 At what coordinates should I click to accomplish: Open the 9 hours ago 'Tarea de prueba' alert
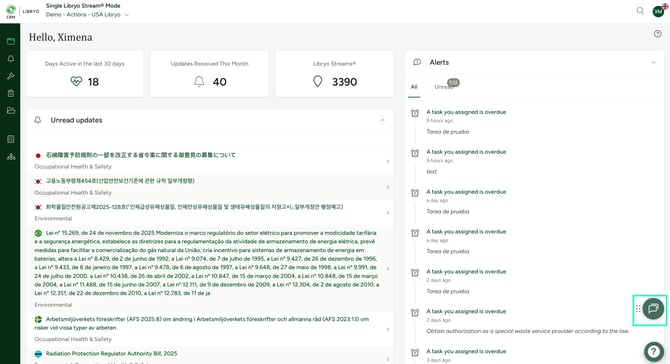pyautogui.click(x=466, y=122)
